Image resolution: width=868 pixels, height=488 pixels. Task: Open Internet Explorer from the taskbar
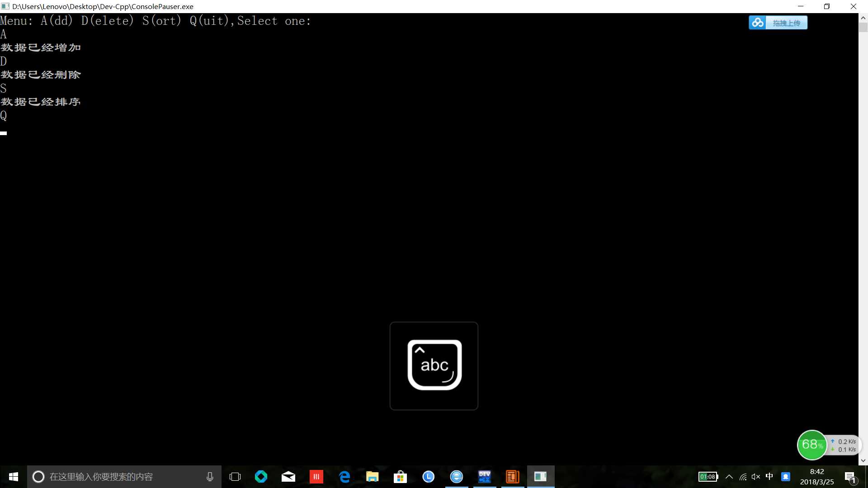click(x=457, y=477)
